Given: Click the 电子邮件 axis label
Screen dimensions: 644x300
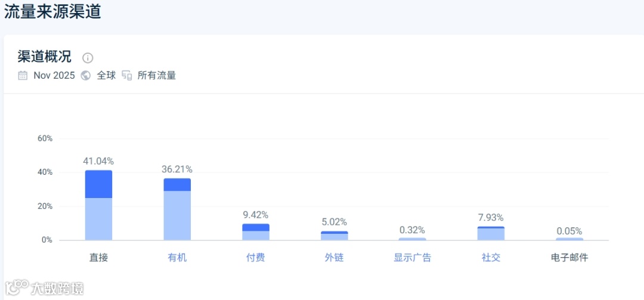Looking at the screenshot, I should click(x=569, y=258).
